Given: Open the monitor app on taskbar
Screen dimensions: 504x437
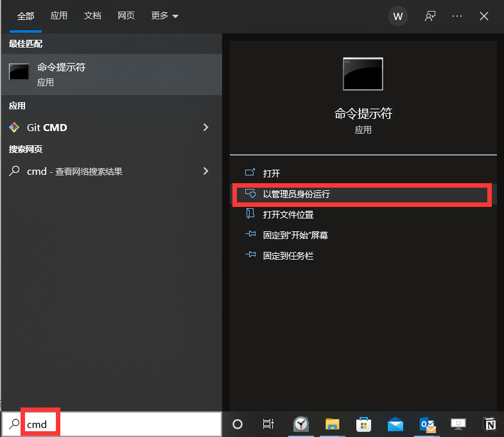Looking at the screenshot, I should [x=458, y=424].
